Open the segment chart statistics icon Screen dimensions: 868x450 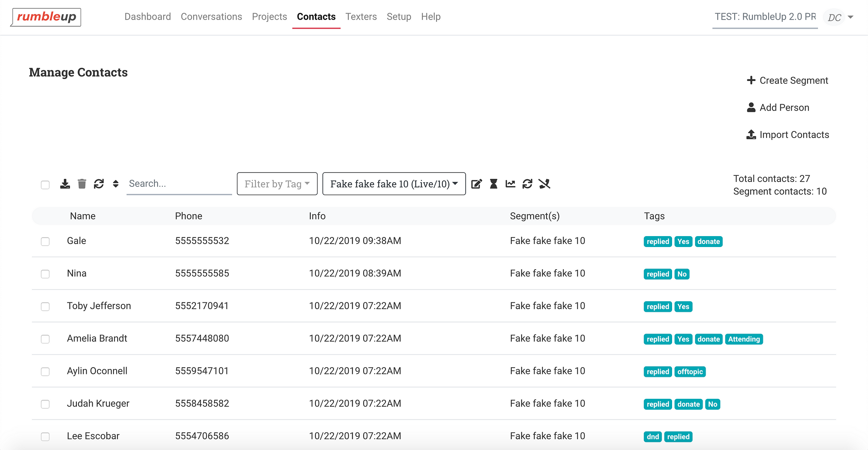[x=510, y=184]
